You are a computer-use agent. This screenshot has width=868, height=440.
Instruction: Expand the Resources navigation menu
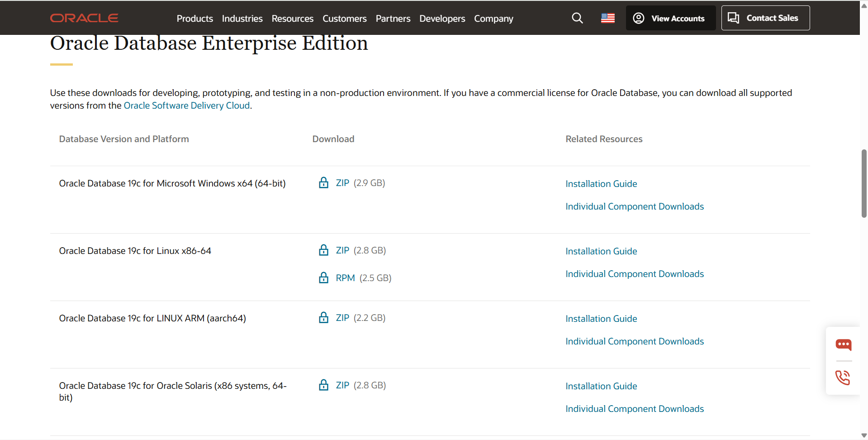tap(292, 19)
